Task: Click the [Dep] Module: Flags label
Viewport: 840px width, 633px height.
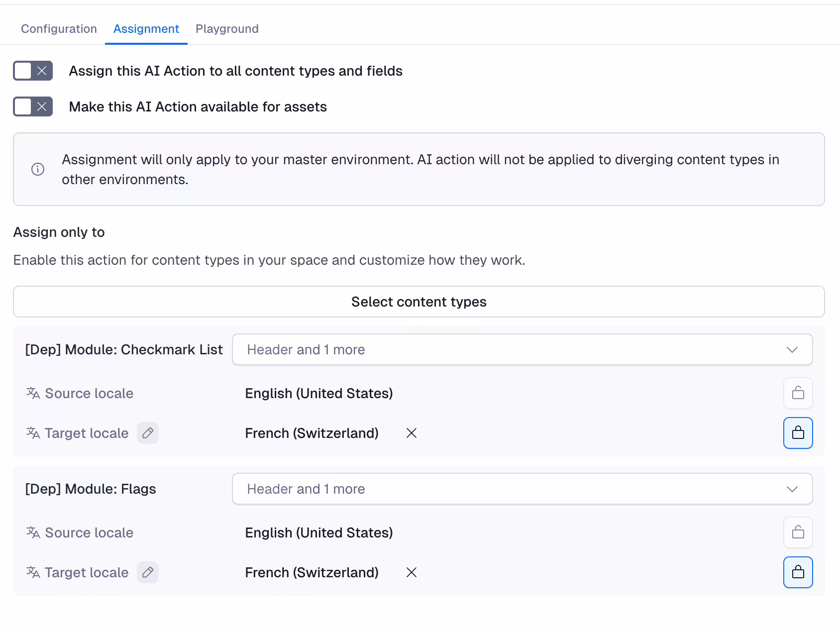Action: pyautogui.click(x=91, y=489)
